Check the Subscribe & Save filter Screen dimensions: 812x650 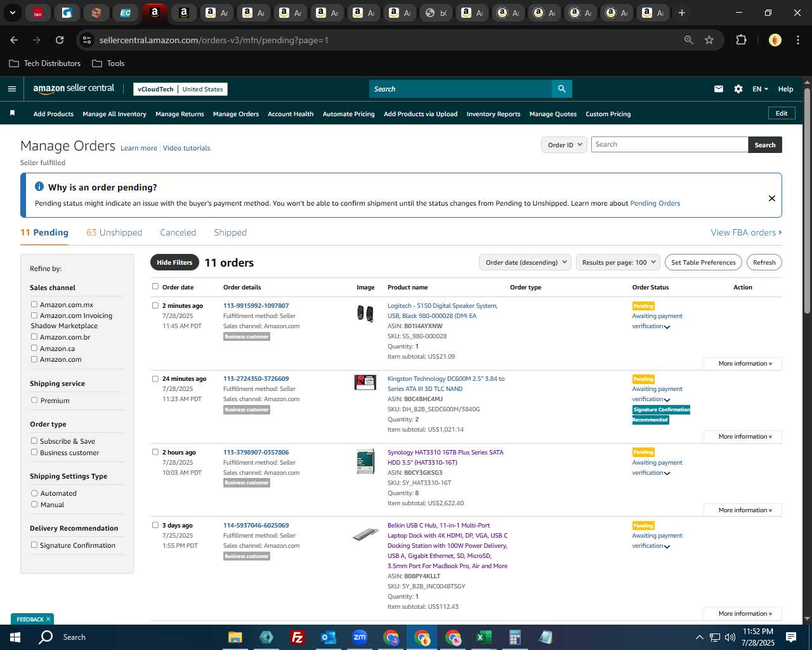(34, 441)
